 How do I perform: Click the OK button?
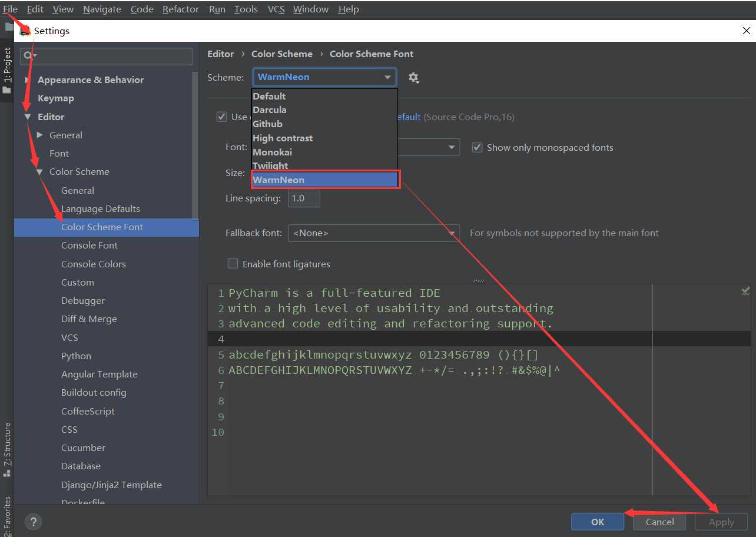pos(598,522)
